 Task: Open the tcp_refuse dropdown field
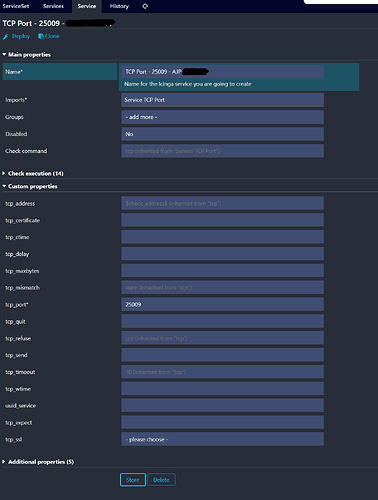click(222, 338)
